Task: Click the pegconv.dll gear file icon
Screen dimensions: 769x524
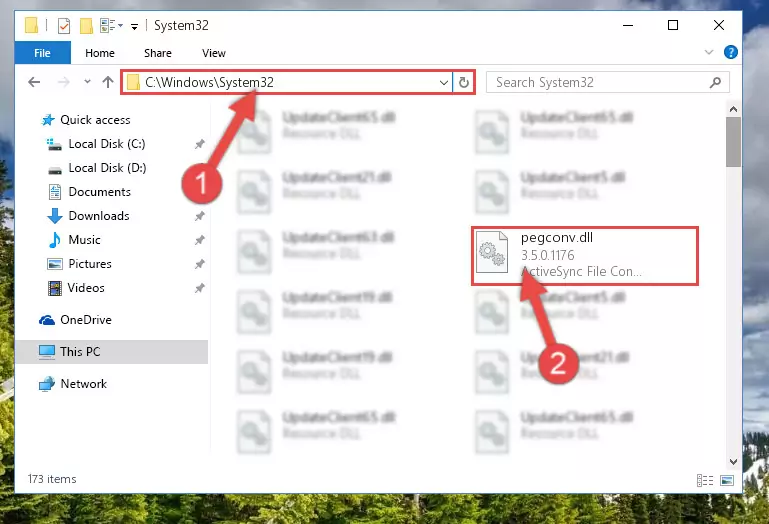Action: 492,253
